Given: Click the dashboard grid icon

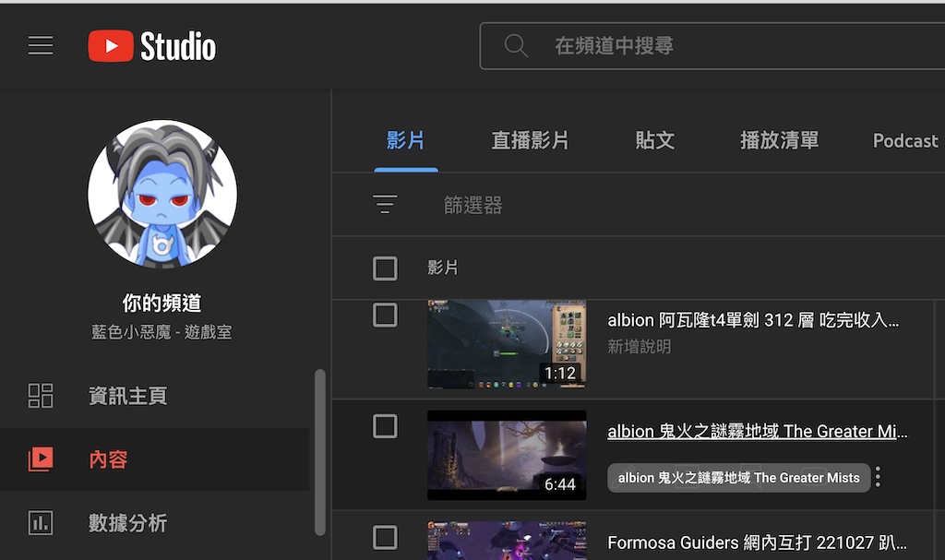Looking at the screenshot, I should click(41, 396).
